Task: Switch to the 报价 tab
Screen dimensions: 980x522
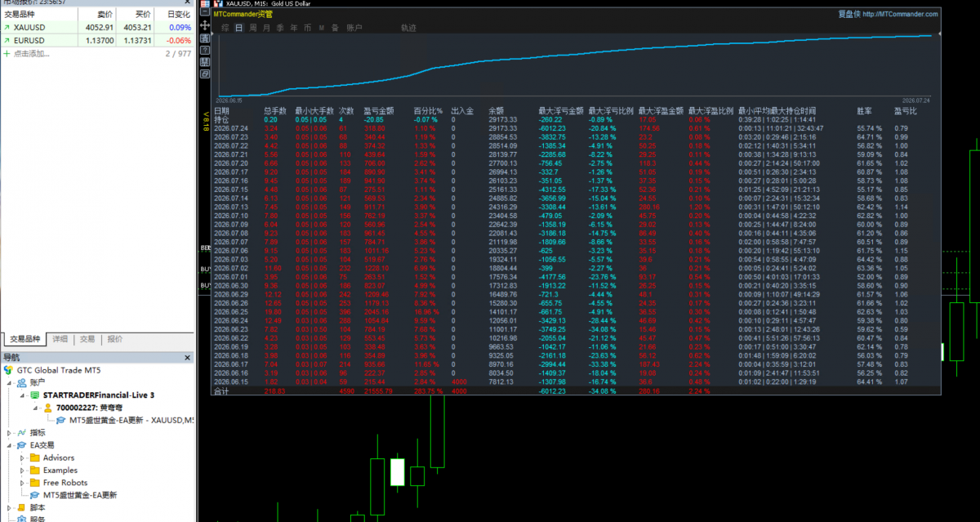Action: 115,339
